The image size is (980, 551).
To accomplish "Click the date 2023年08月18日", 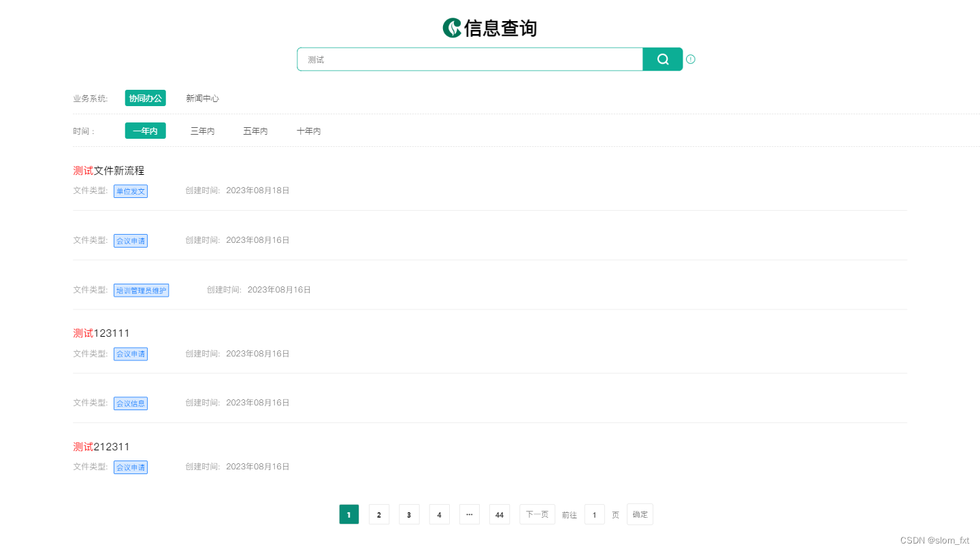I will (258, 190).
